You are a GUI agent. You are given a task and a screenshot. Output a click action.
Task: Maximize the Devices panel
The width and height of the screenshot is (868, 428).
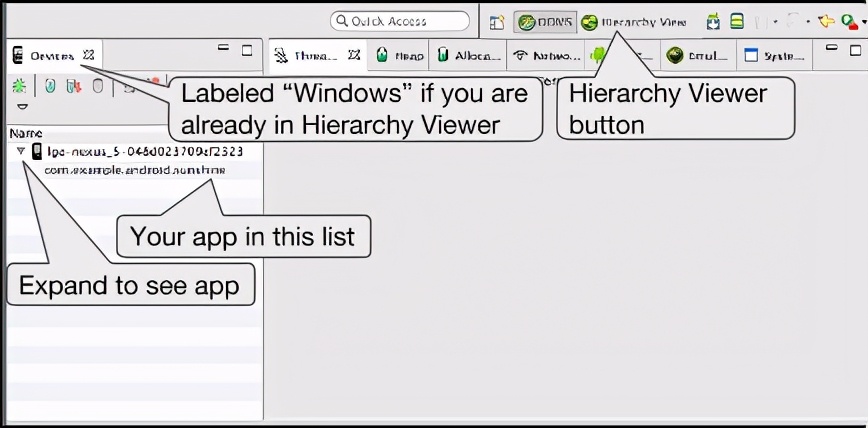(x=247, y=50)
